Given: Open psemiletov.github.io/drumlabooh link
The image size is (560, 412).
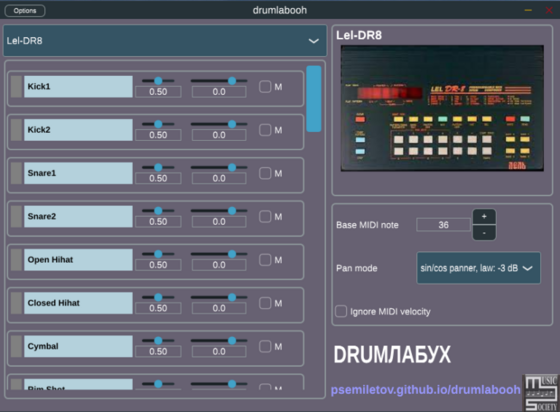Looking at the screenshot, I should pyautogui.click(x=425, y=390).
